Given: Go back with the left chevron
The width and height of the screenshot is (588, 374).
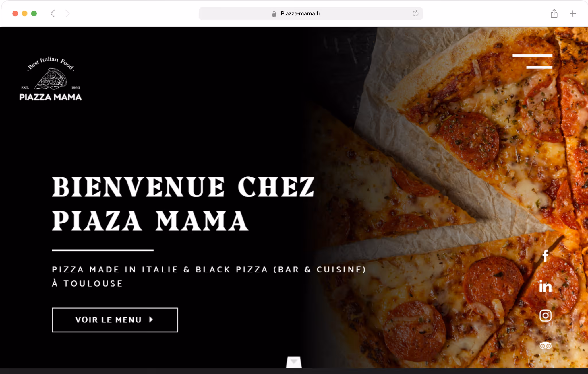Looking at the screenshot, I should [53, 13].
